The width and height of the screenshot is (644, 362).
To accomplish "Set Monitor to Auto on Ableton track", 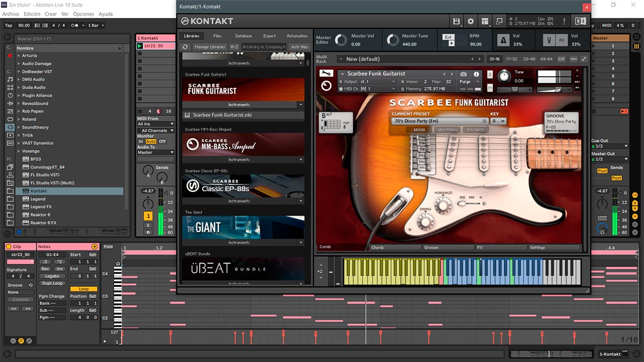I will pyautogui.click(x=151, y=142).
